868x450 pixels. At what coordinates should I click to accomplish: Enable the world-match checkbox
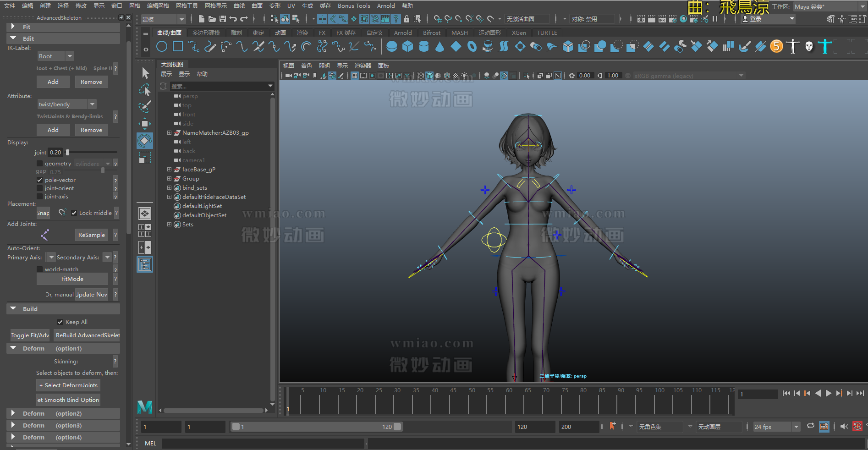[40, 269]
